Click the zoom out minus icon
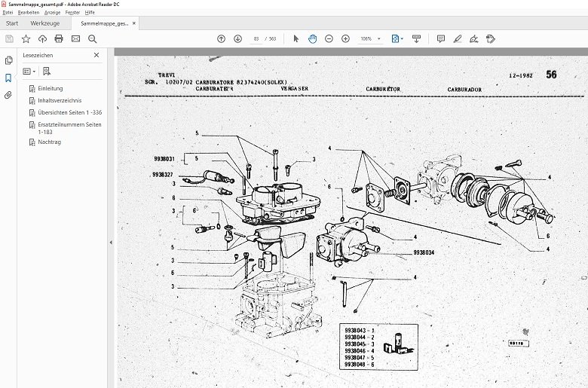 (x=329, y=38)
